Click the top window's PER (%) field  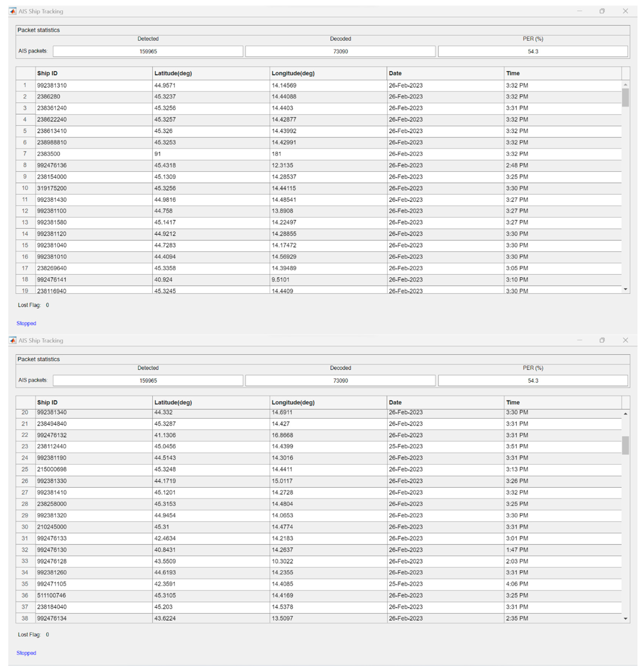(533, 51)
